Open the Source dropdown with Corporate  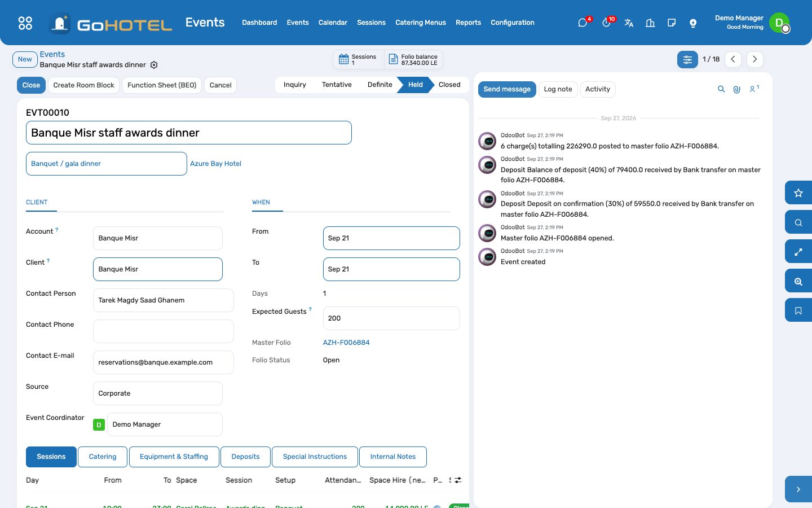coord(157,393)
